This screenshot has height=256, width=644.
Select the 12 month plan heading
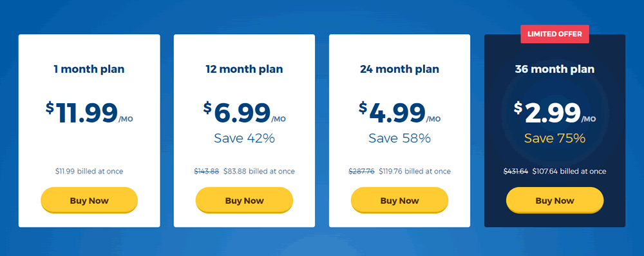point(244,69)
